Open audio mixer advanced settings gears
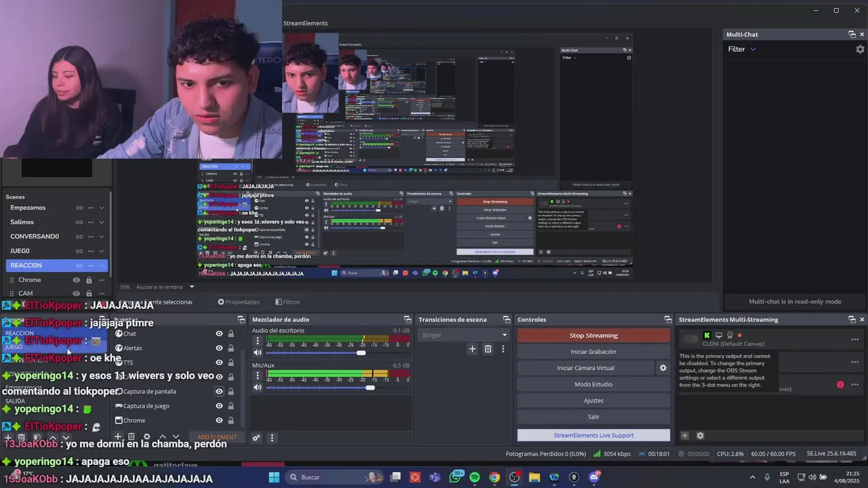 256,438
